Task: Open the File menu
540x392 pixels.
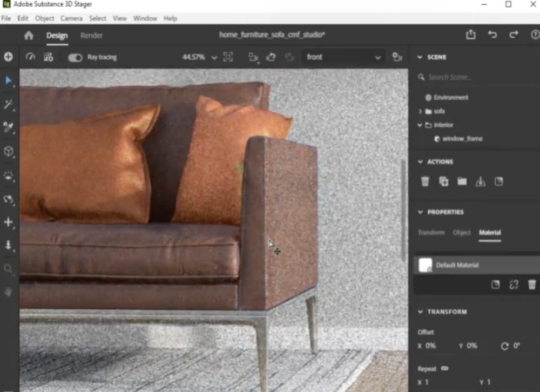Action: (x=6, y=18)
